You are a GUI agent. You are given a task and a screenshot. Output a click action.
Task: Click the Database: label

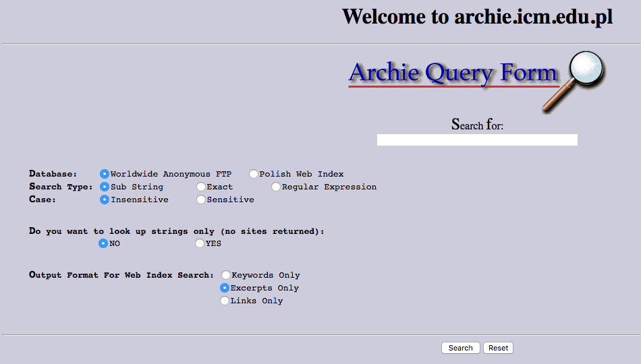tap(53, 174)
